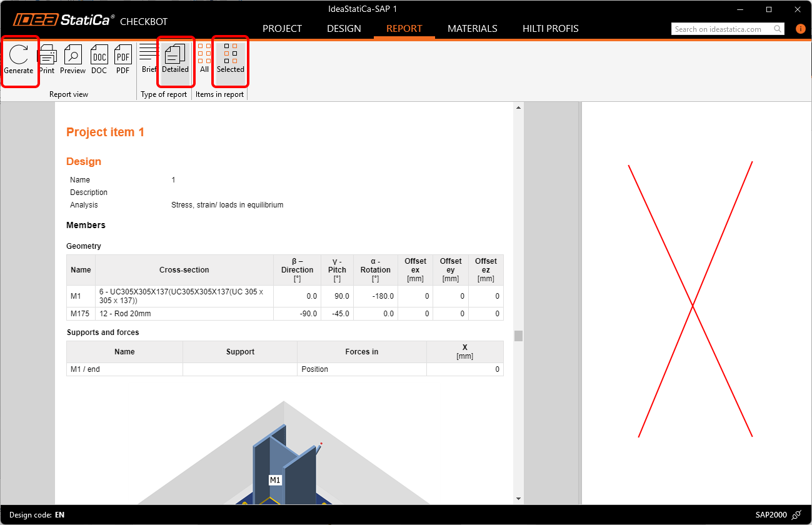Open the MATERIALS tab

coord(472,28)
